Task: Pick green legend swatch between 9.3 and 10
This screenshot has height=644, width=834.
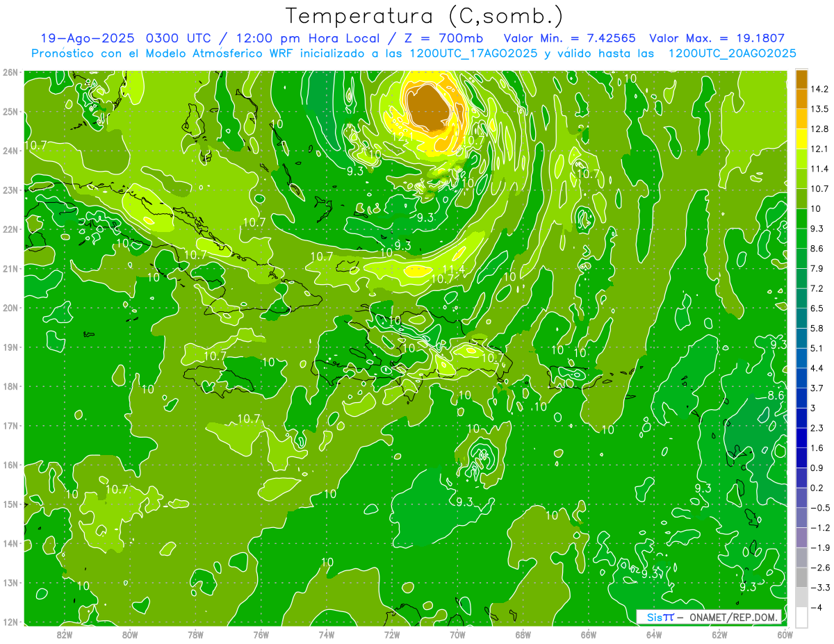Action: 801,219
